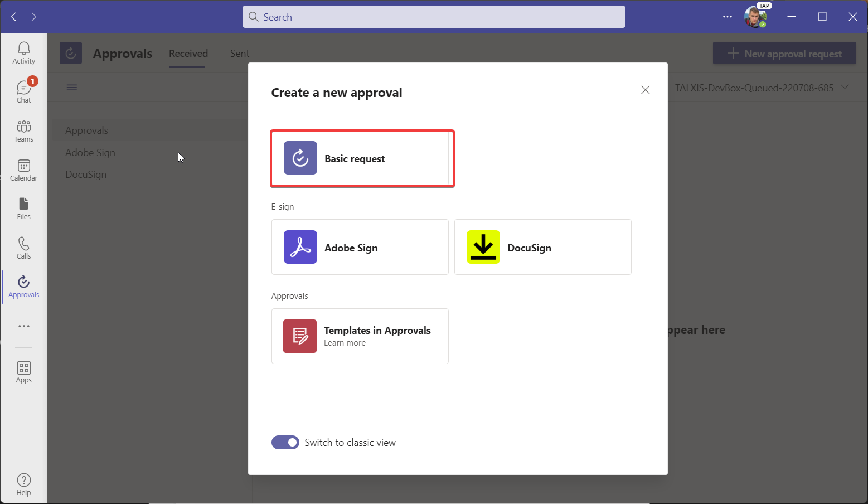
Task: Toggle the hamburger menu in Approvals pane
Action: [72, 87]
